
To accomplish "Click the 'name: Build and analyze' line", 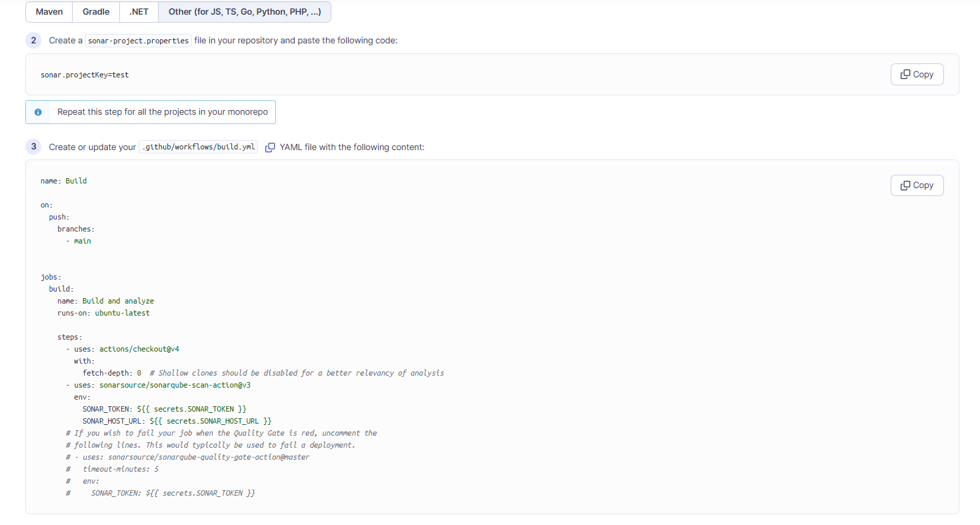I will click(x=105, y=301).
